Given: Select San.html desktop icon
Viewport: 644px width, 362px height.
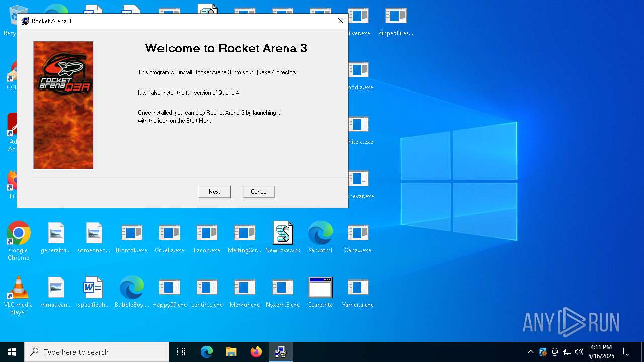Looking at the screenshot, I should [x=320, y=238].
